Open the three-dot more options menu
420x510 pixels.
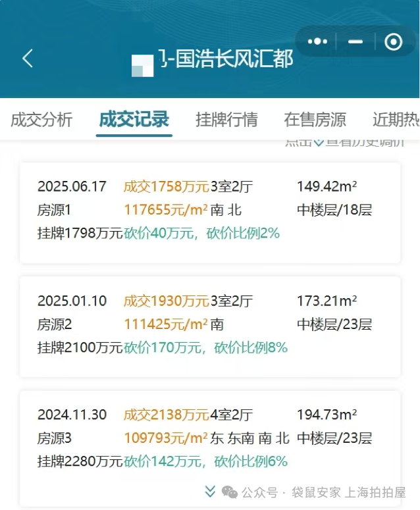point(317,41)
